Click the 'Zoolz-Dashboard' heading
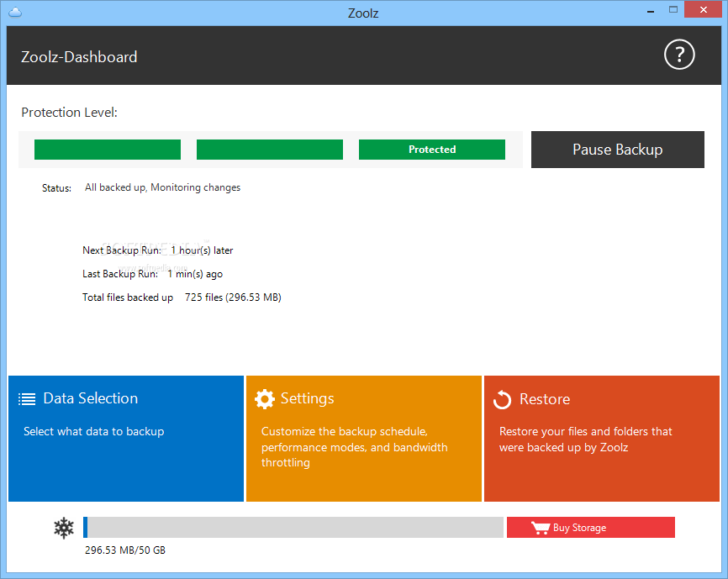728x579 pixels. (x=79, y=56)
